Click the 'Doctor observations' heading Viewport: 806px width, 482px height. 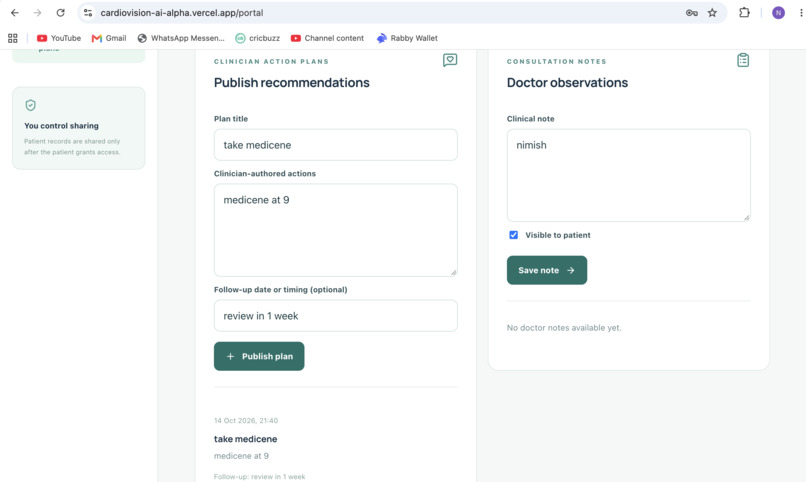click(x=567, y=83)
